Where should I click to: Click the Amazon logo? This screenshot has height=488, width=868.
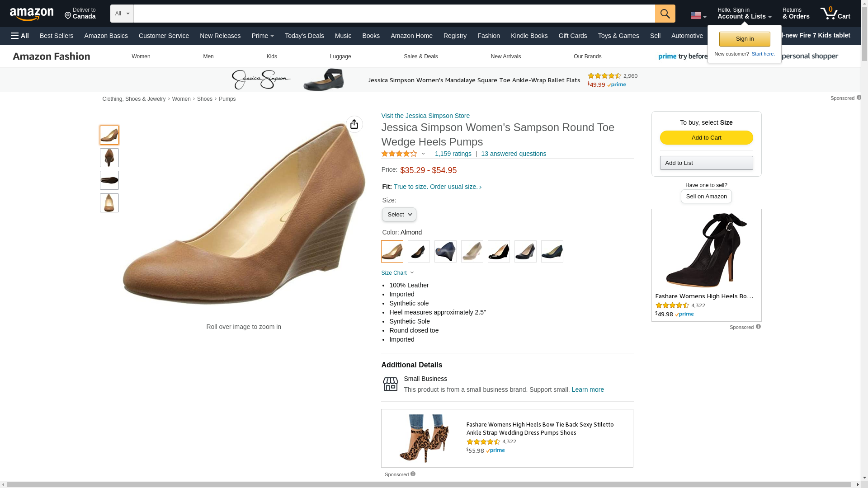tap(32, 14)
